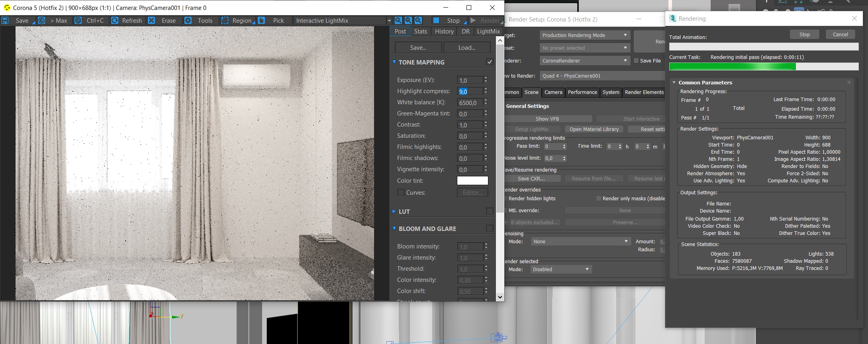
Task: Click the Refresh icon in frame buffer
Action: click(115, 21)
